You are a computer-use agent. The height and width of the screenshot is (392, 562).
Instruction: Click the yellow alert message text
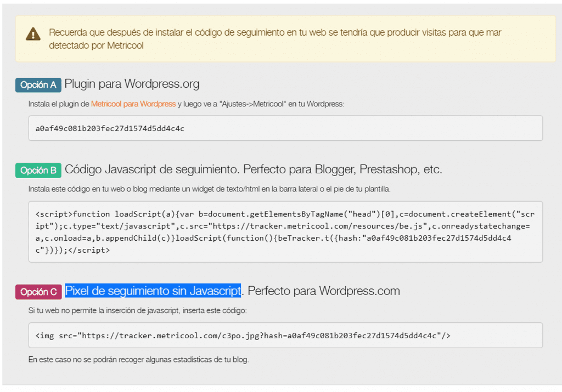tap(274, 39)
